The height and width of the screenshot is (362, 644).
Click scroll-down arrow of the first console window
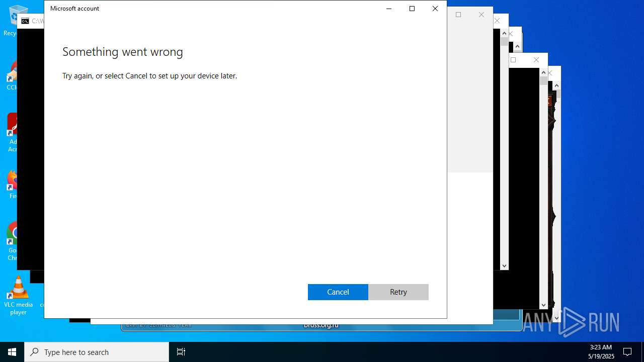coord(504,265)
